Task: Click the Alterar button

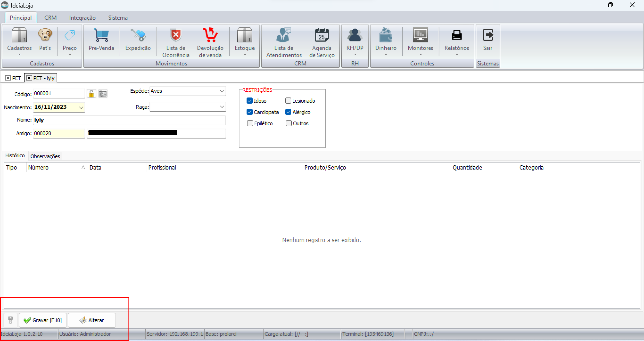Action: pos(92,320)
